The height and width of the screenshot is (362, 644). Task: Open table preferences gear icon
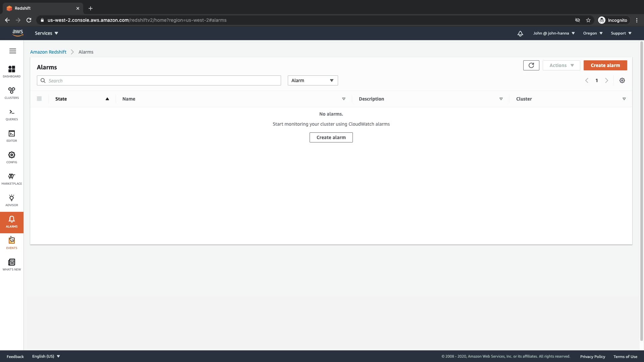[622, 80]
